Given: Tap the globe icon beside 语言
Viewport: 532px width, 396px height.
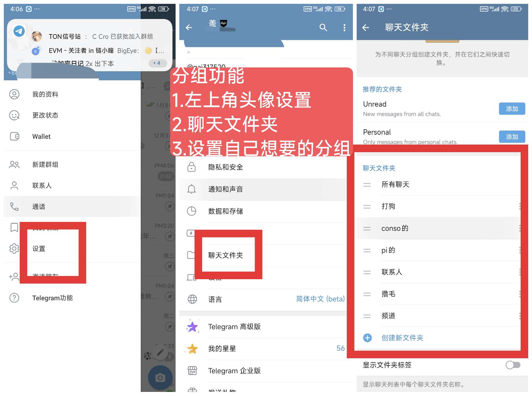Looking at the screenshot, I should tap(192, 299).
